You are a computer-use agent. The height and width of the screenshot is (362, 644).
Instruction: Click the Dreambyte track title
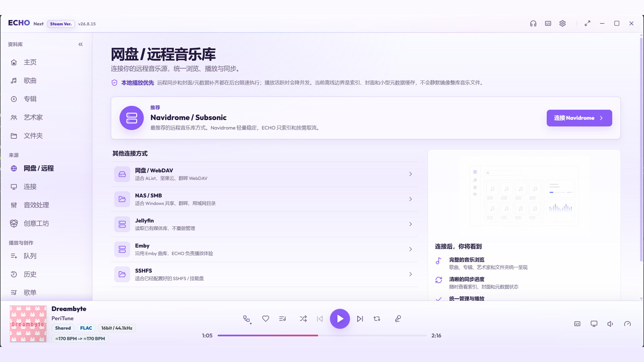tap(69, 309)
